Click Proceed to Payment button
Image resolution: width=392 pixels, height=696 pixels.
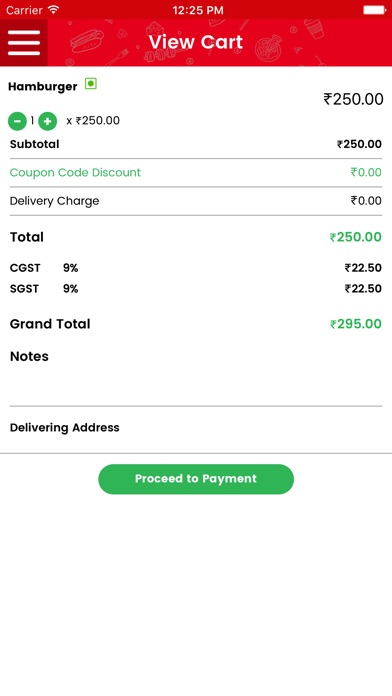click(196, 479)
